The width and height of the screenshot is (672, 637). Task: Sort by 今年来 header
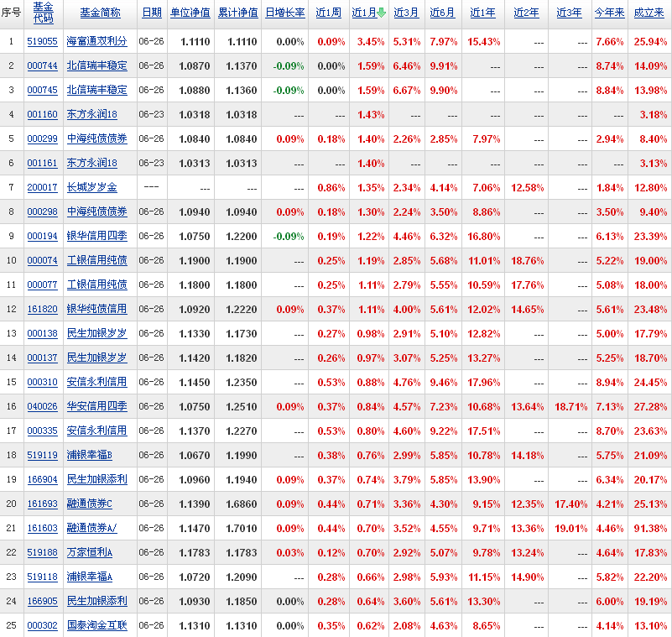pyautogui.click(x=609, y=13)
